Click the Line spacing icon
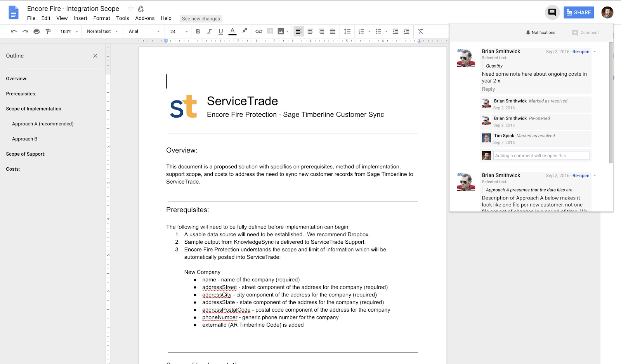This screenshot has width=621, height=364. point(347,31)
